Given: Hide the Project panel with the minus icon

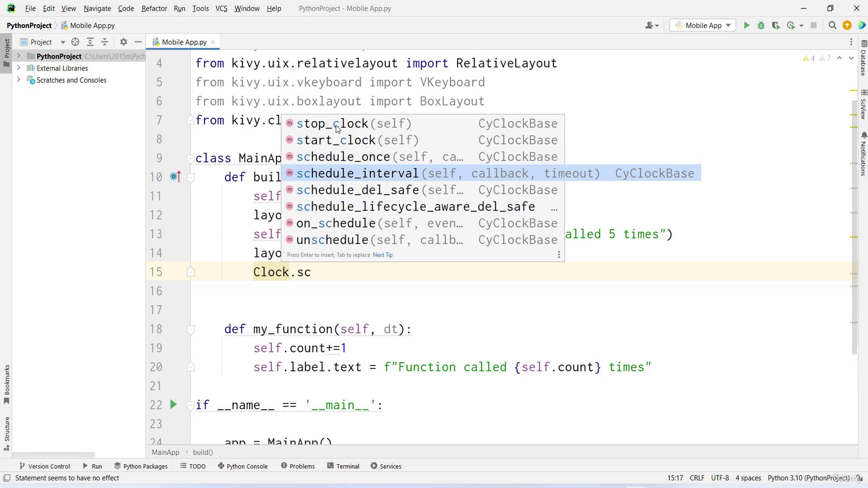Looking at the screenshot, I should pyautogui.click(x=138, y=42).
